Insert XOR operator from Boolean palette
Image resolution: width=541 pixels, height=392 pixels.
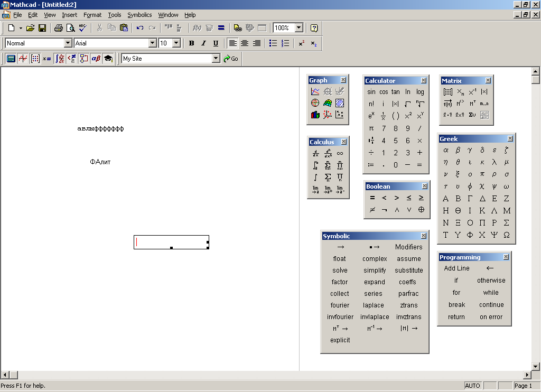pyautogui.click(x=421, y=210)
